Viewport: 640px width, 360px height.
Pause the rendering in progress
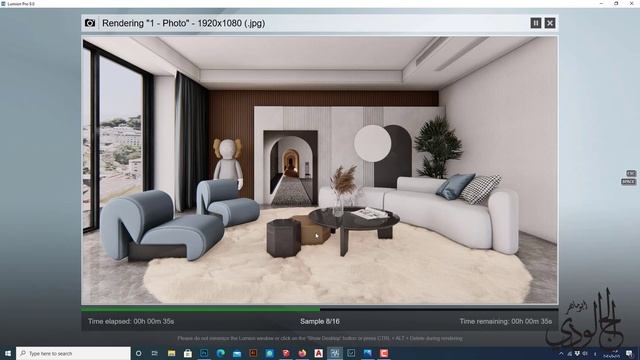[x=536, y=23]
